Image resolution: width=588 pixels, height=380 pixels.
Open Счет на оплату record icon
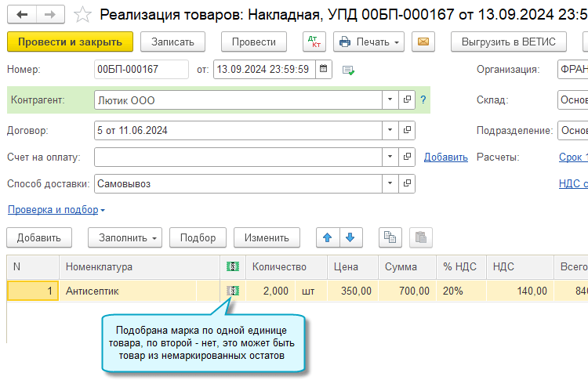[x=407, y=157]
